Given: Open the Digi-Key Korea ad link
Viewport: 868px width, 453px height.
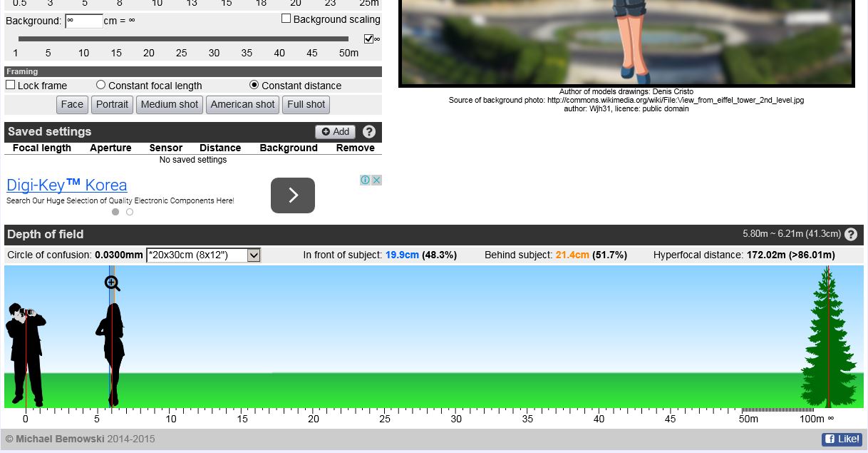Looking at the screenshot, I should pos(67,185).
